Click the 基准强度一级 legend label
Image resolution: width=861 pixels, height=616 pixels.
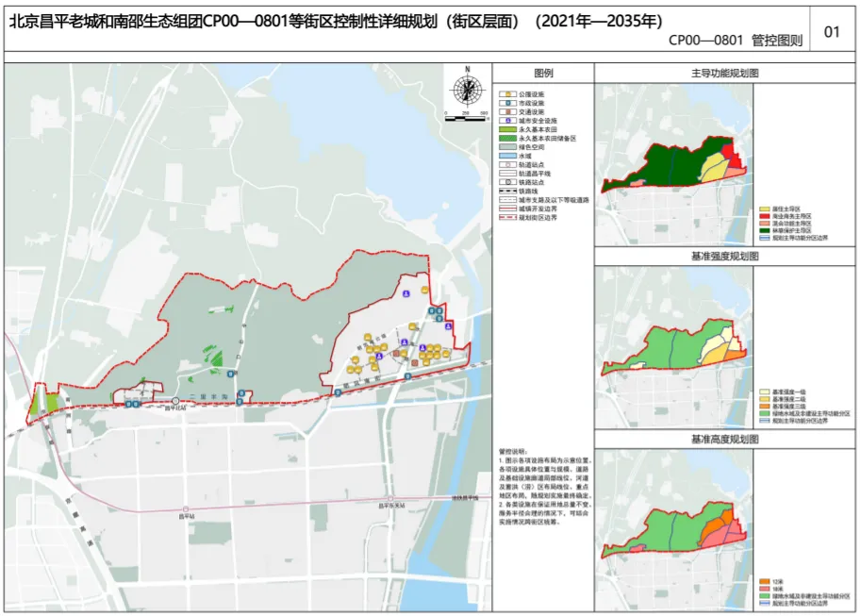[x=788, y=392]
